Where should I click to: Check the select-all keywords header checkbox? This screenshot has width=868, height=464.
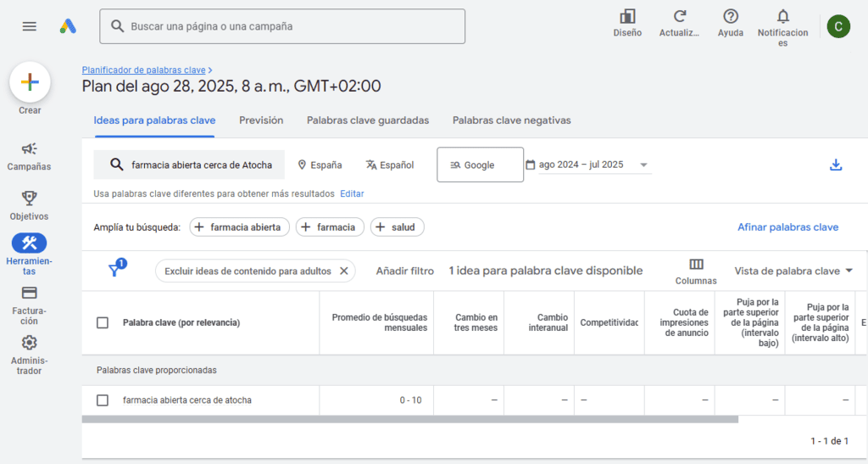pos(103,322)
